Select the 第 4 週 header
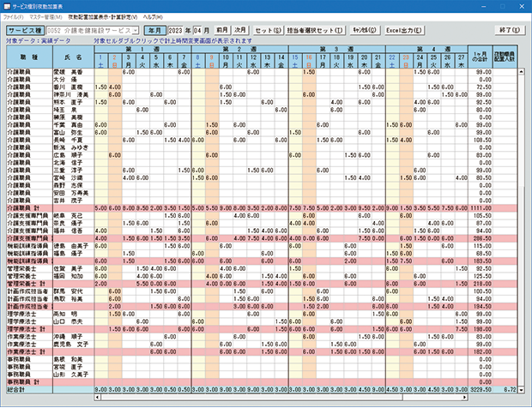The width and height of the screenshot is (532, 408). [x=426, y=49]
